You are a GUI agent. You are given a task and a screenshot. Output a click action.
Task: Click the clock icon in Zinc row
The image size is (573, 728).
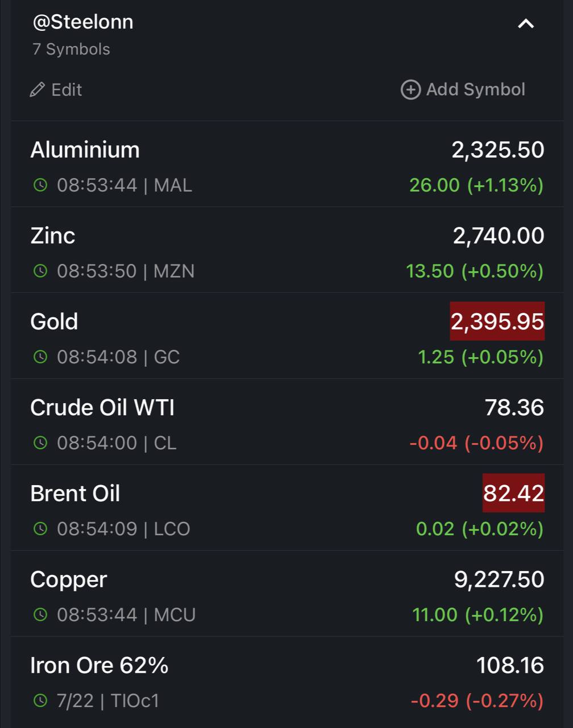(x=40, y=271)
